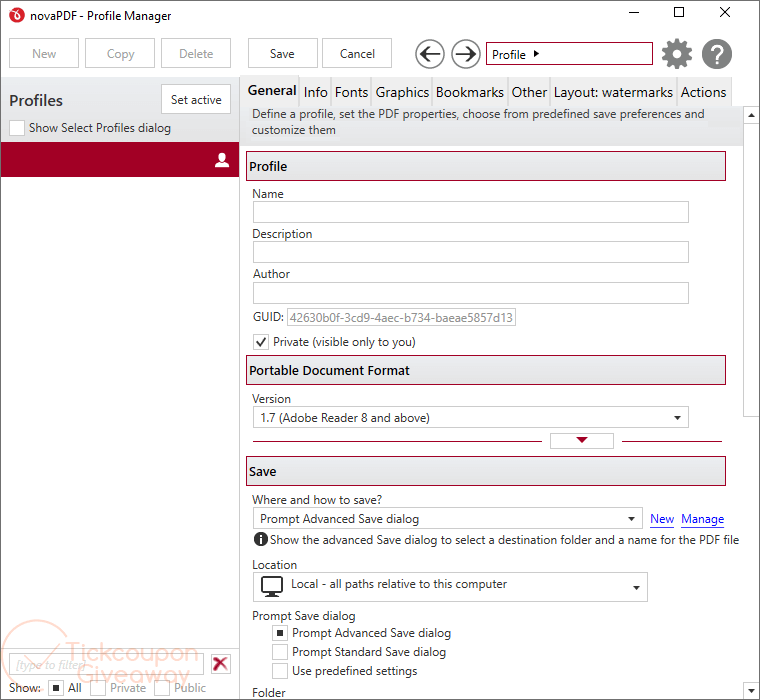Switch to the Other tab
Viewport: 760px width, 700px height.
tap(529, 92)
